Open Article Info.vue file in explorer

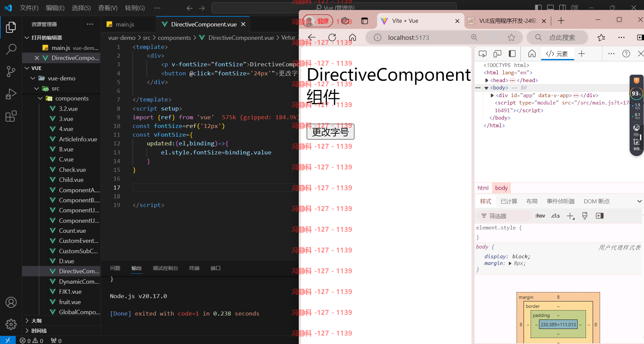click(78, 139)
